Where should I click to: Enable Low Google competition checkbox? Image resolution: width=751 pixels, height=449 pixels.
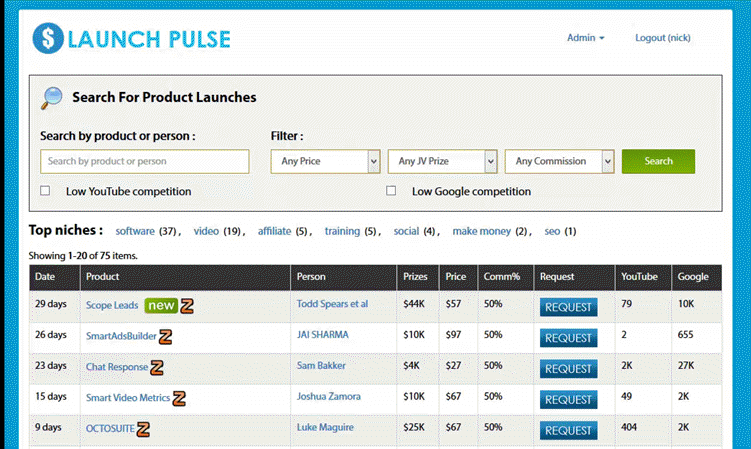391,190
